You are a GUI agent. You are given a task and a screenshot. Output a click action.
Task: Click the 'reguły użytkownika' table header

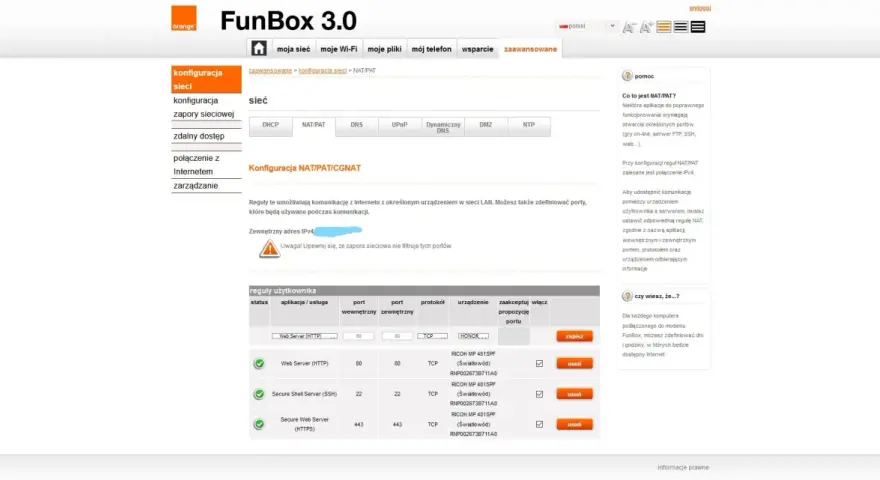(x=424, y=290)
